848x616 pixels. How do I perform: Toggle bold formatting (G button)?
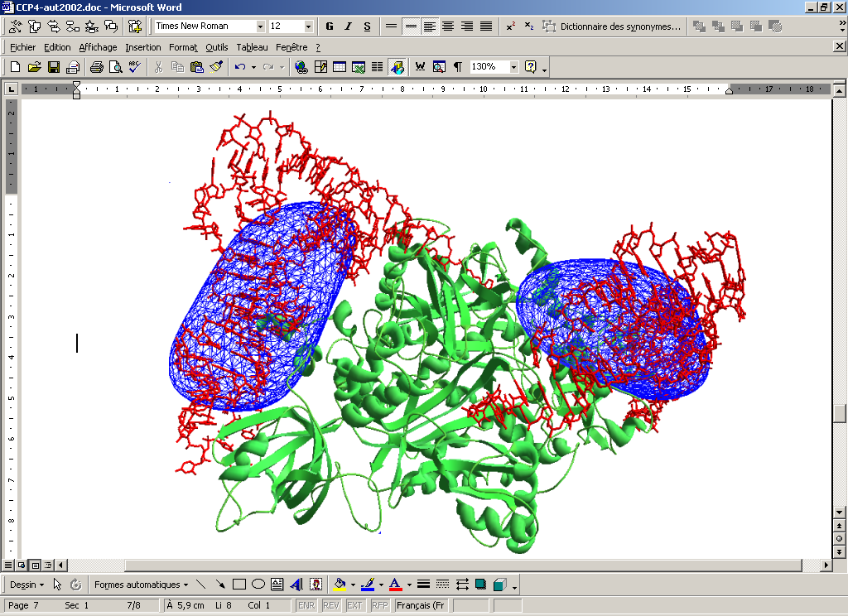330,26
